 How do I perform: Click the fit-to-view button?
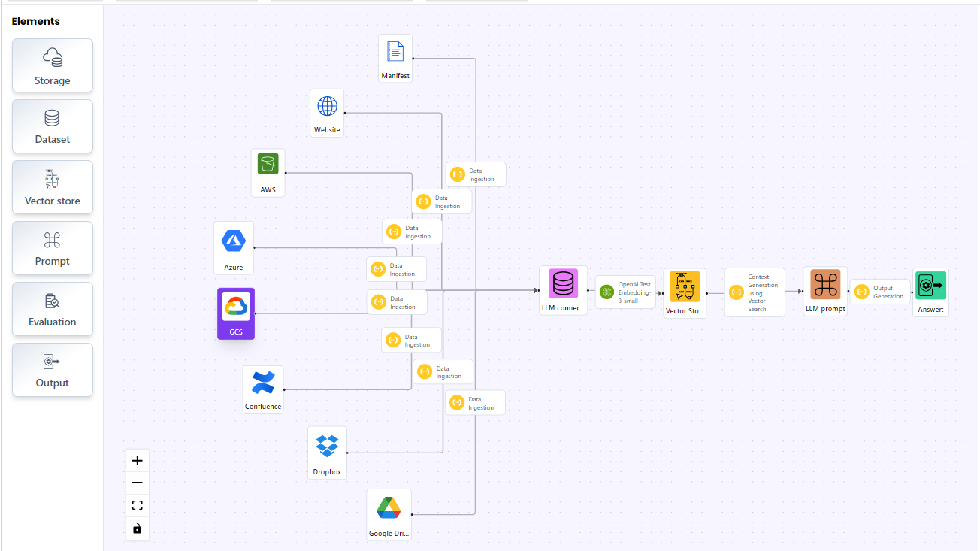coord(137,504)
